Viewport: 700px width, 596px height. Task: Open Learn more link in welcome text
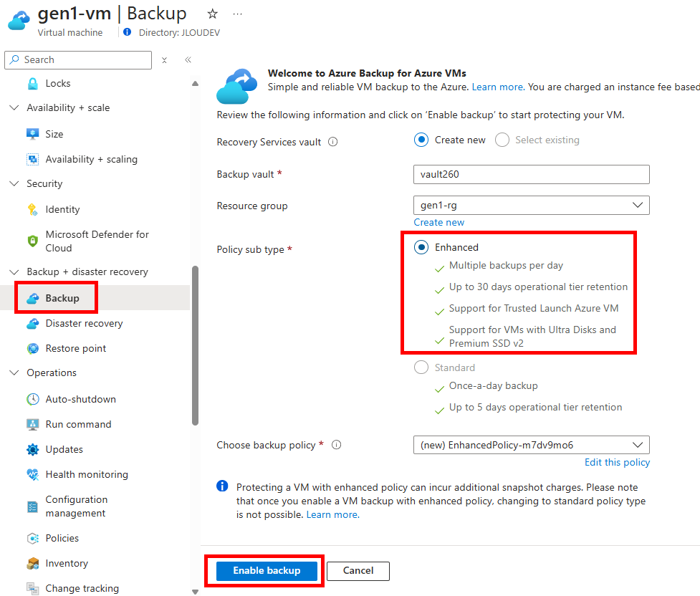[x=498, y=87]
